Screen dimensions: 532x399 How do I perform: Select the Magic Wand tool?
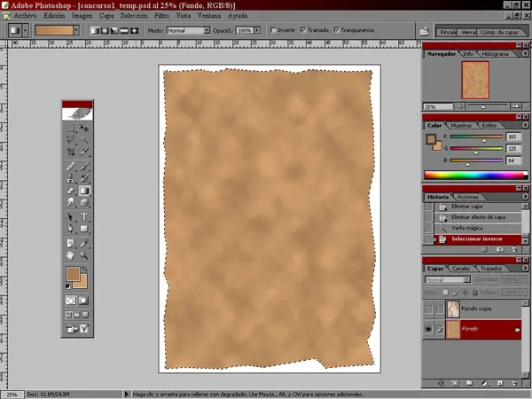pos(85,140)
